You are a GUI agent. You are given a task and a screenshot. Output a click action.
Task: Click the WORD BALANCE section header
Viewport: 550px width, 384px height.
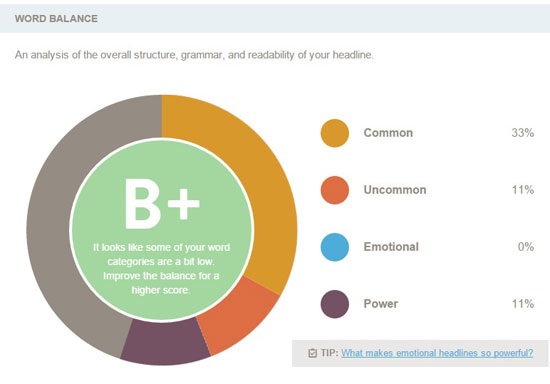click(56, 19)
